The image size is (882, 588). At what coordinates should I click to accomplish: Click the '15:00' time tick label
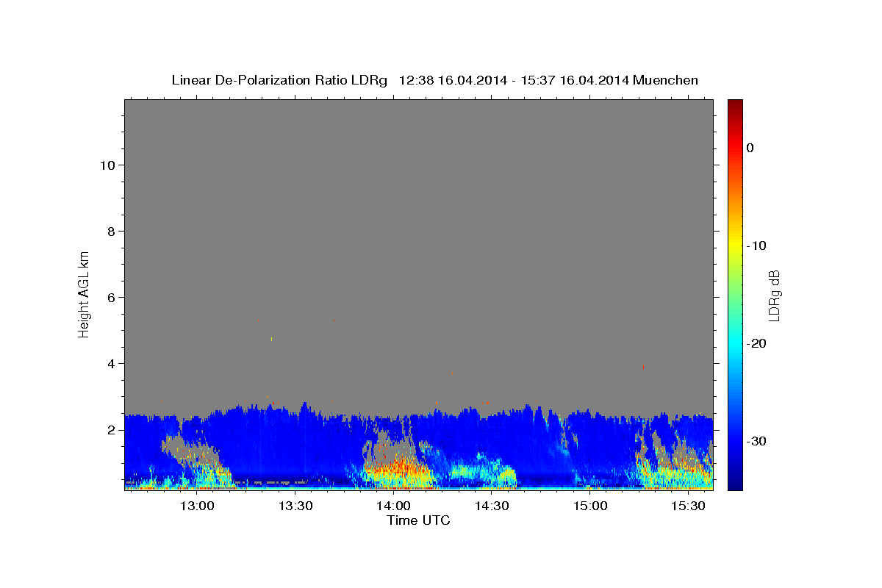589,506
